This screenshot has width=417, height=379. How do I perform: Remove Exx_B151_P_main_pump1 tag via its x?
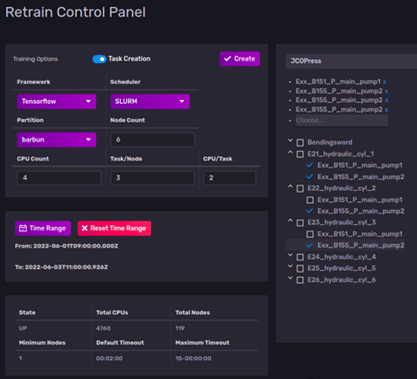(385, 82)
